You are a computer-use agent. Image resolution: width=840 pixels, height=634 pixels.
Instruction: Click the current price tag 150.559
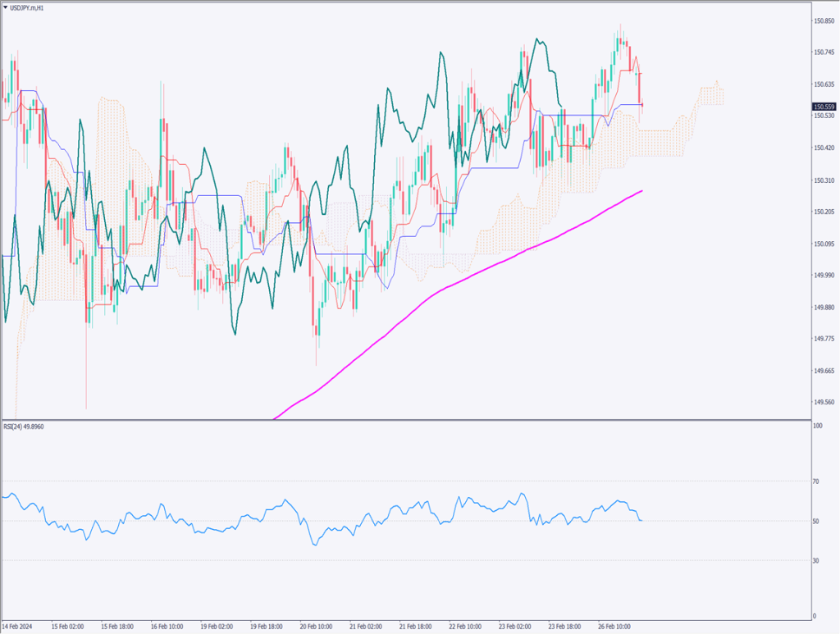pyautogui.click(x=824, y=107)
